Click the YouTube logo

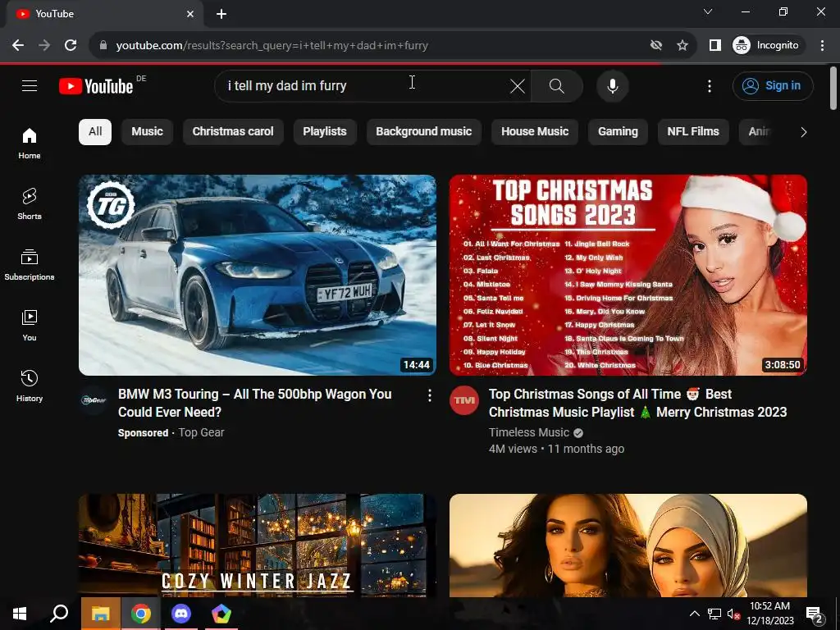(97, 86)
